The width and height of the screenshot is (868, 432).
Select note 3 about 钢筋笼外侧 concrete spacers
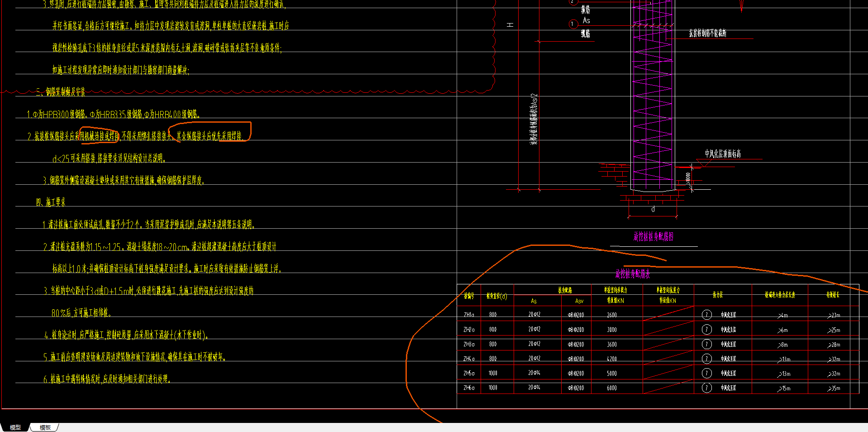[124, 181]
